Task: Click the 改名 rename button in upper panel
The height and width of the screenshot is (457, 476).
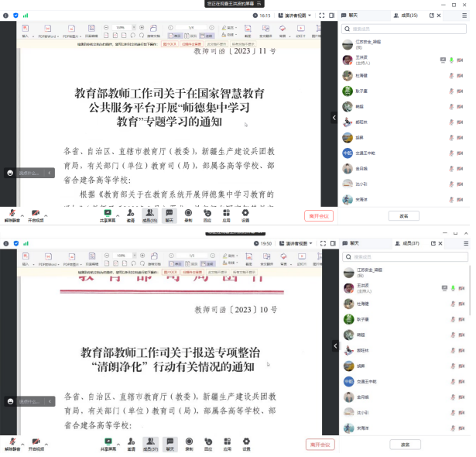Action: tap(404, 216)
